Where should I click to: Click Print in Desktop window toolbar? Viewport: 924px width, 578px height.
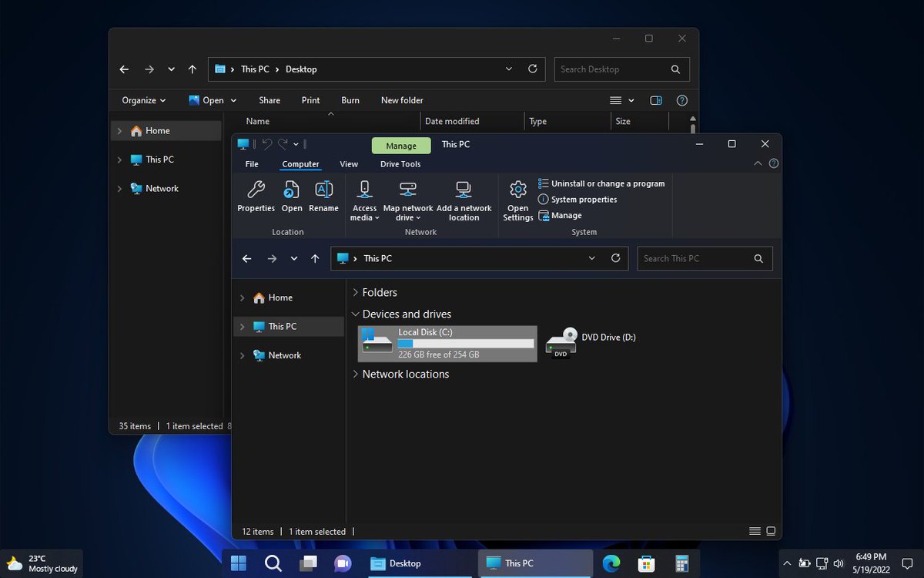[311, 100]
